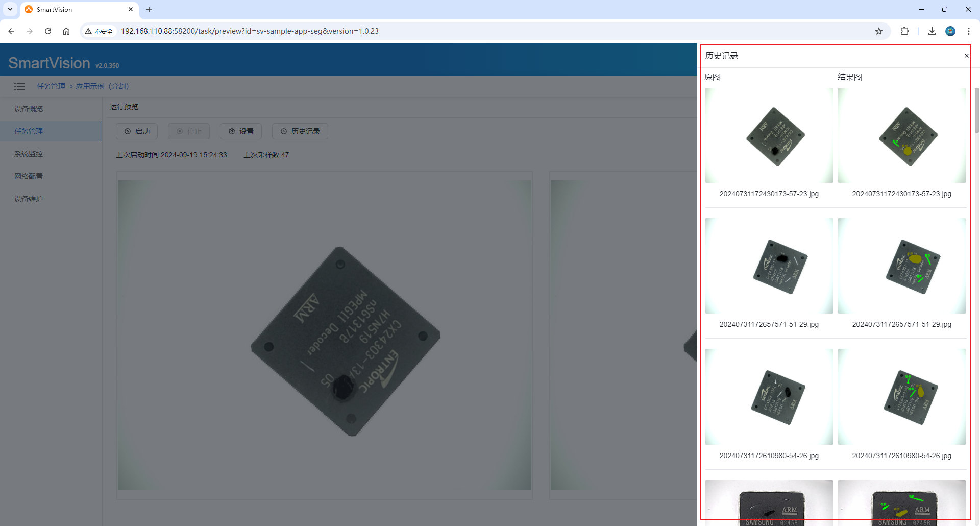Click the SmartVision logo title
This screenshot has height=526, width=980.
(x=49, y=63)
